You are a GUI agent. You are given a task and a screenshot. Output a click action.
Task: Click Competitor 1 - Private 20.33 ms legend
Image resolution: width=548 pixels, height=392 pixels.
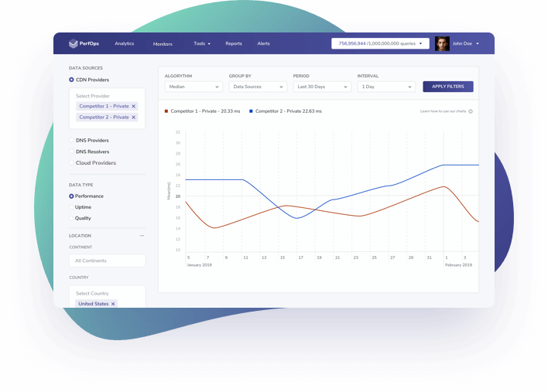point(202,111)
